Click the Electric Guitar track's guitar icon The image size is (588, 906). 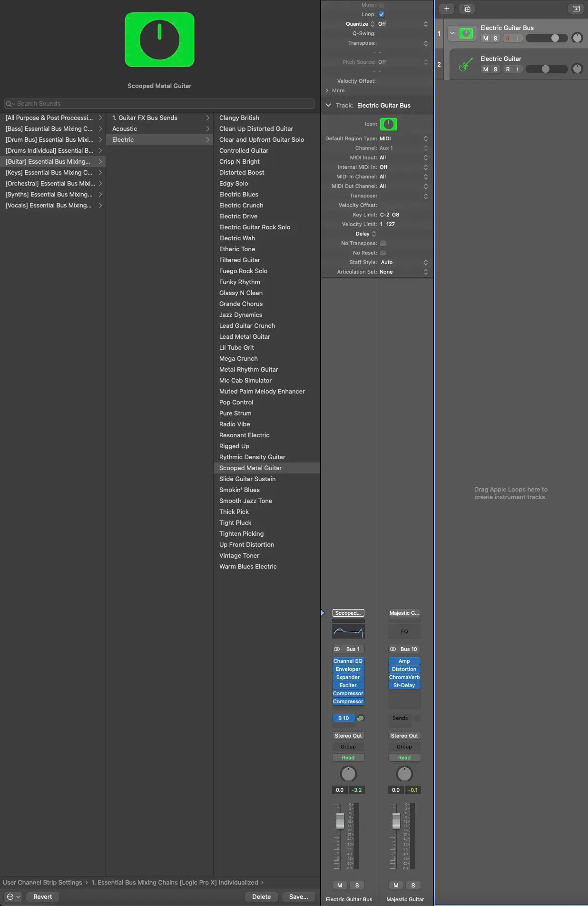(466, 65)
